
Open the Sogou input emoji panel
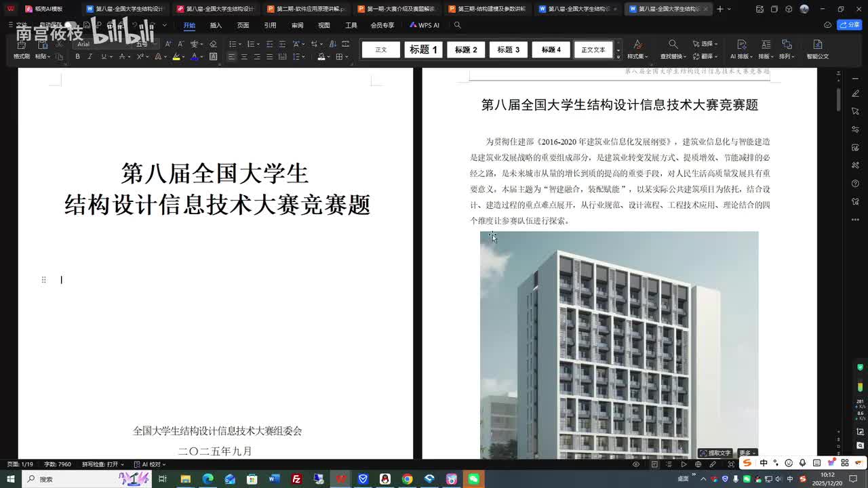coord(789,463)
